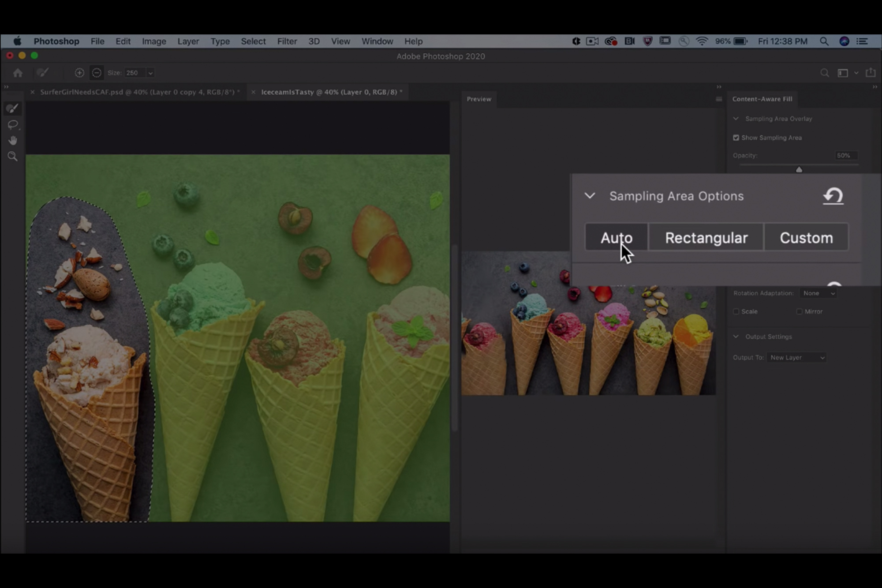
Task: Select the Zoom tool in the toolbox
Action: pos(12,157)
